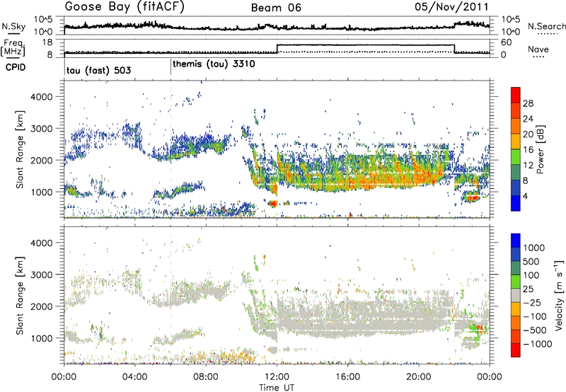Click the '-1000' value on velocity scale
566x392 pixels.
point(537,344)
